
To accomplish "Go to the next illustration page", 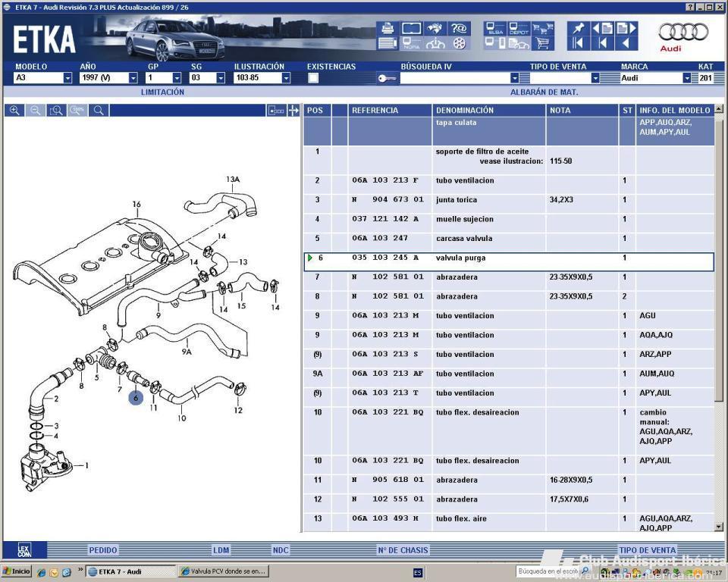I will click(x=626, y=28).
